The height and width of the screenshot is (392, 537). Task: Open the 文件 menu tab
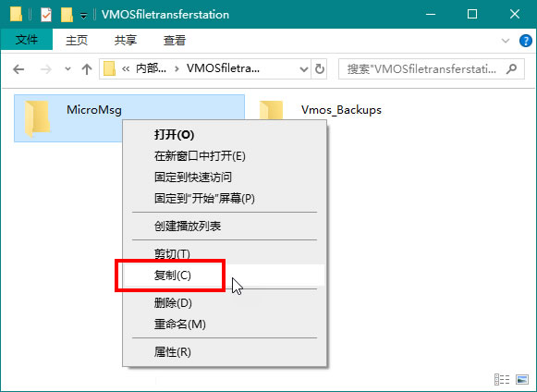(x=27, y=40)
